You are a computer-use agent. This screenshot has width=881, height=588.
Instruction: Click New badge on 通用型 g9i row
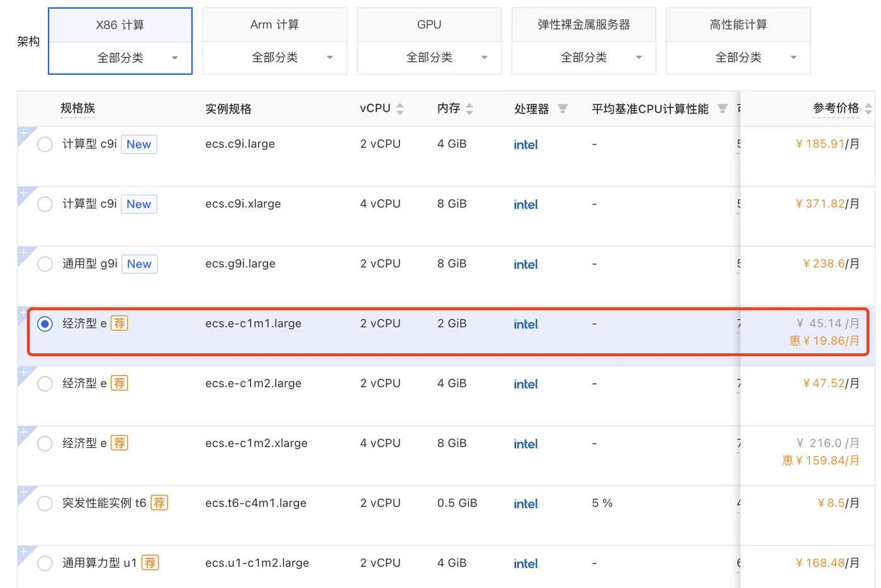click(139, 264)
